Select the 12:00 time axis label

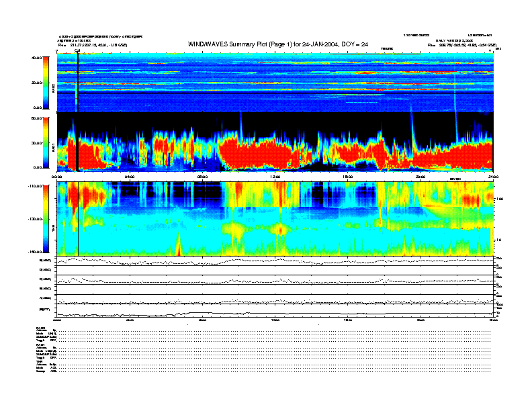tap(275, 177)
